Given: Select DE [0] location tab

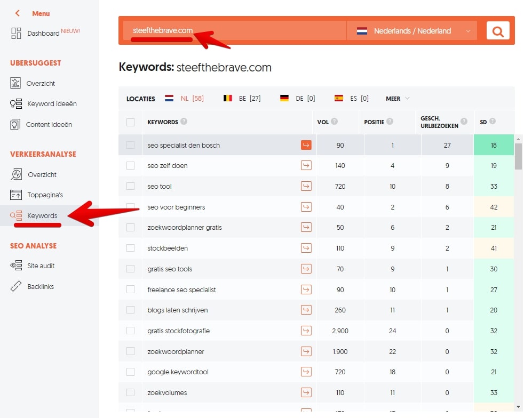Looking at the screenshot, I should (x=298, y=98).
